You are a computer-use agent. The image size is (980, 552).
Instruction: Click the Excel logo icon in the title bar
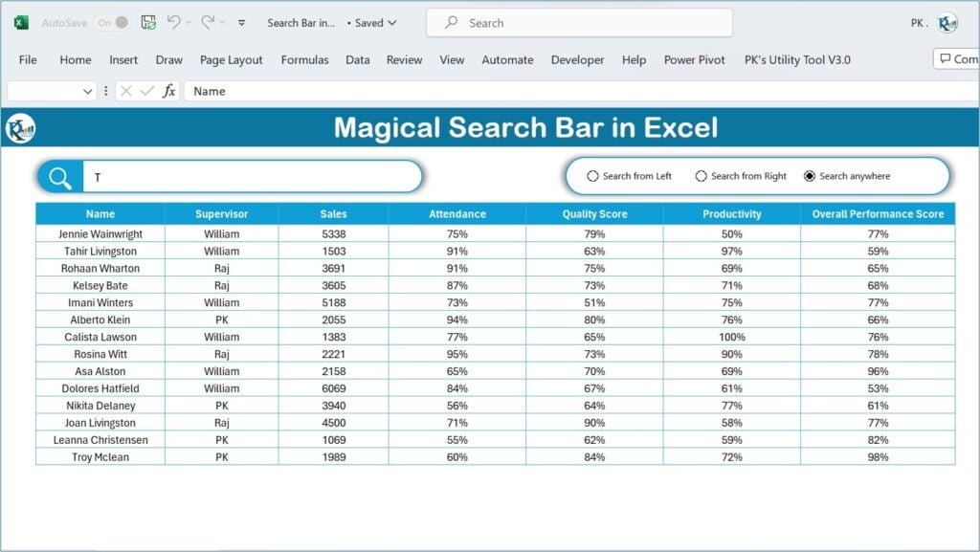click(x=20, y=22)
